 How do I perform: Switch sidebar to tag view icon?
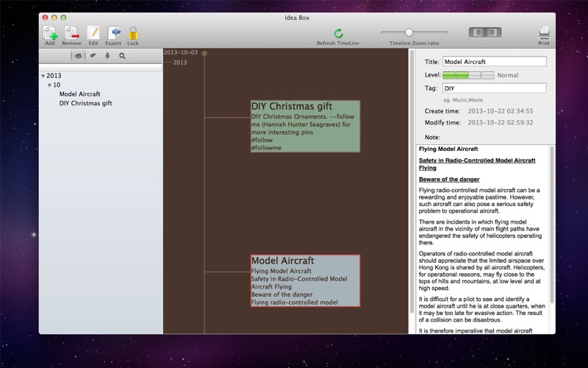[93, 56]
